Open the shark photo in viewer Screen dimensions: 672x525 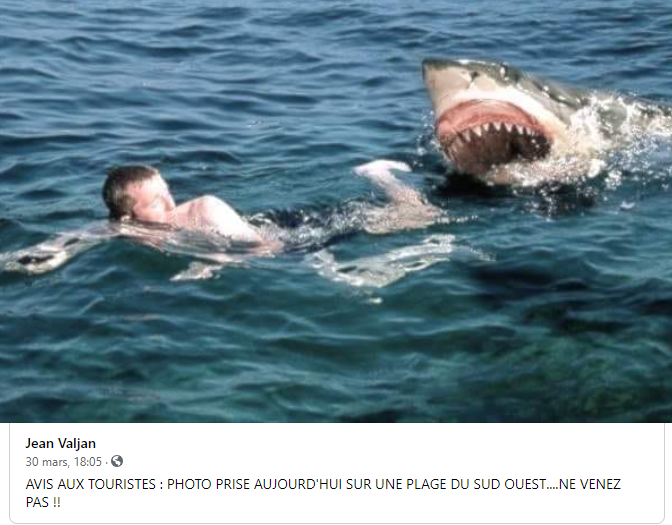(336, 211)
